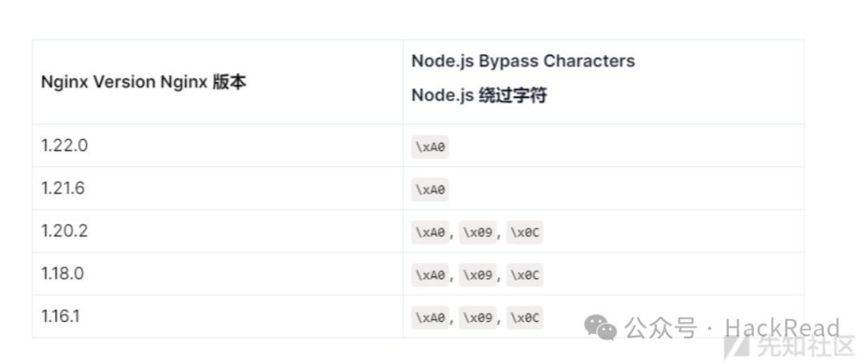
Task: Select \xA0 code tag in 1.21.6 row
Action: click(x=430, y=190)
